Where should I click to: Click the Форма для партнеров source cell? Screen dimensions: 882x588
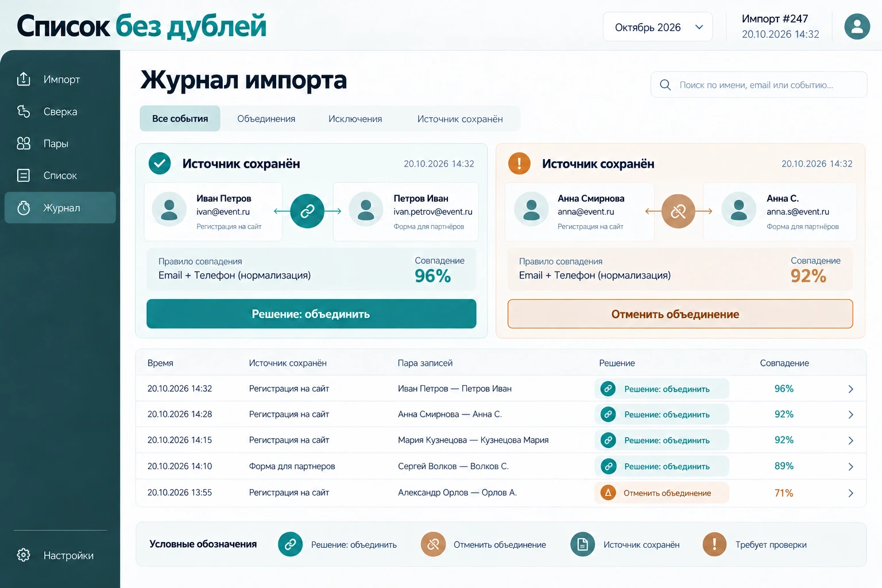point(292,466)
